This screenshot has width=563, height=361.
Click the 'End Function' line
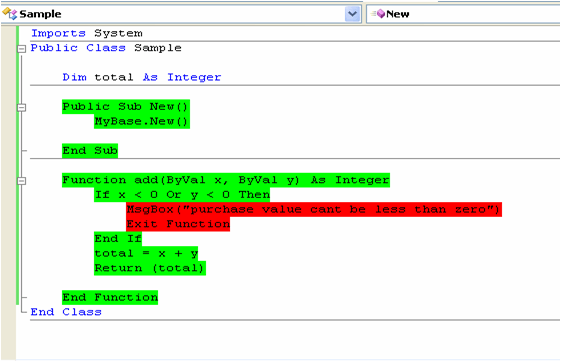tap(110, 297)
